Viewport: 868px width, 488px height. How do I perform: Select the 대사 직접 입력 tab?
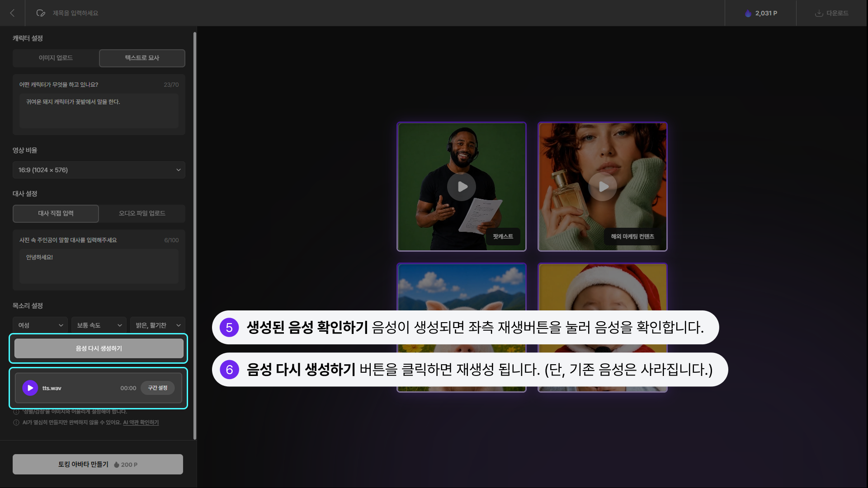tap(56, 213)
